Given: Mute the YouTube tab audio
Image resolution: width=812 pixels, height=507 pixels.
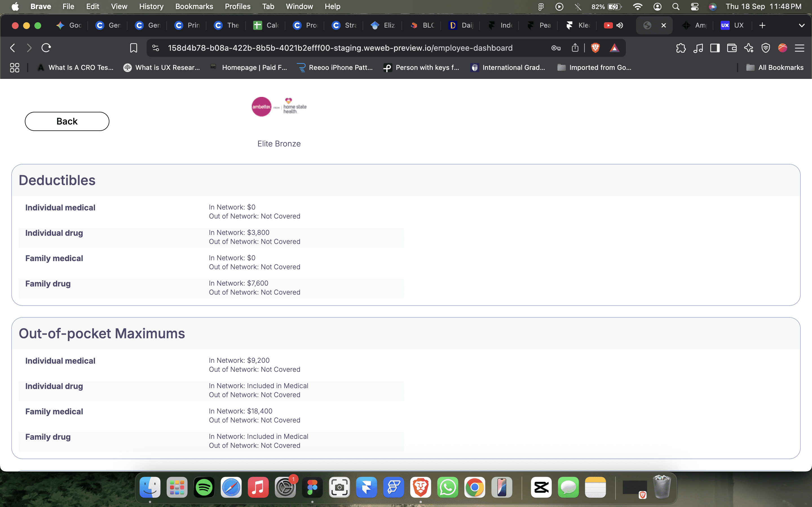Looking at the screenshot, I should [x=620, y=25].
